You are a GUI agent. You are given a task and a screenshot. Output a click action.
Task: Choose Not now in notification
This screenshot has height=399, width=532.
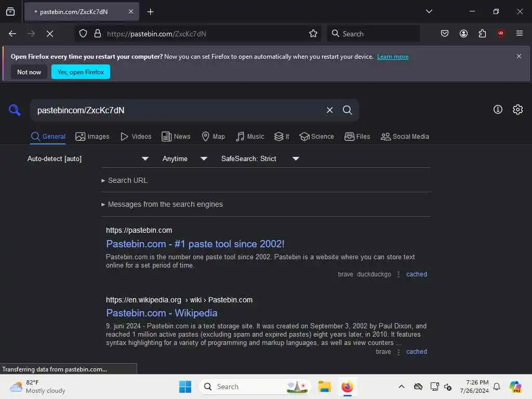click(29, 72)
